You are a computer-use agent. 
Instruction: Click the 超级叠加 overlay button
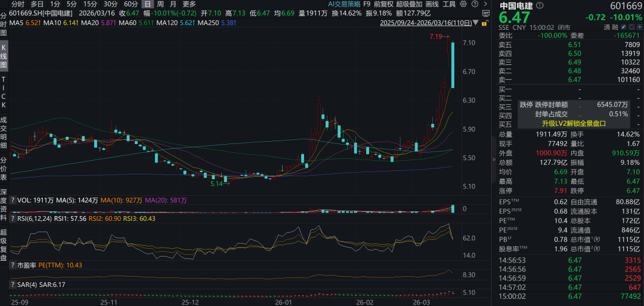410,4
